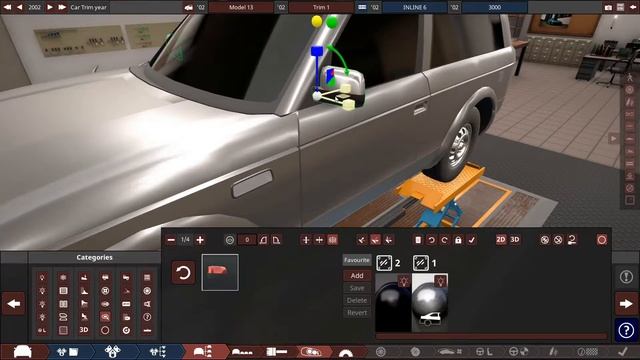Select the question mark category icon
The height and width of the screenshot is (360, 640).
(x=147, y=317)
